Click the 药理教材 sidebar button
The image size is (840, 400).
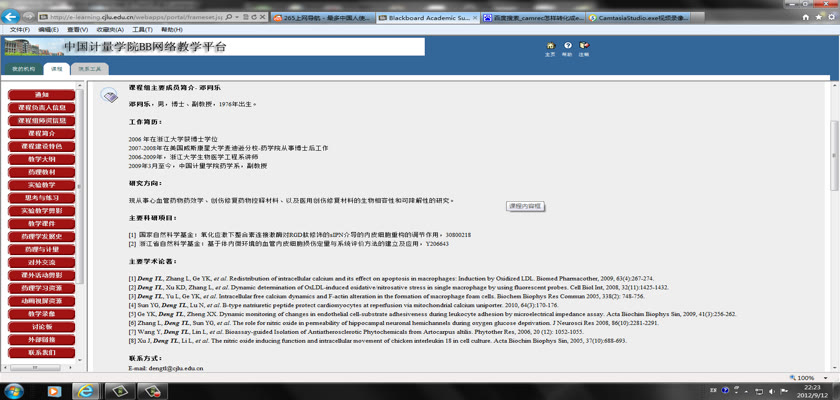[41, 172]
